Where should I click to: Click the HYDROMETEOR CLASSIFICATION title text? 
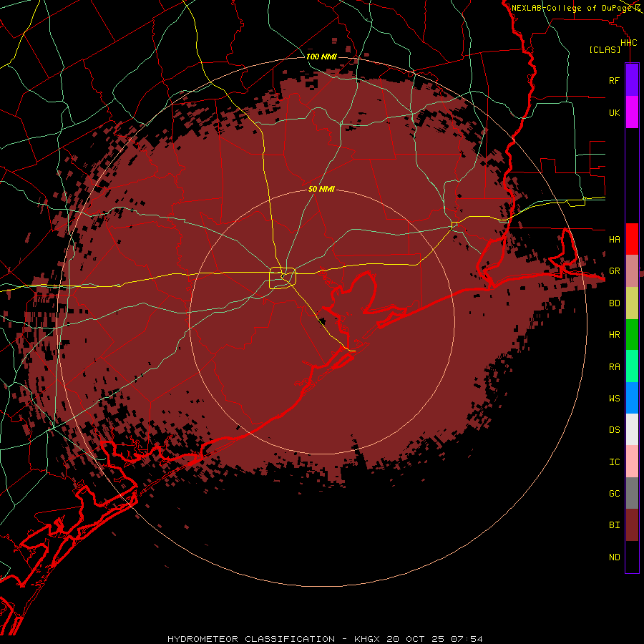[251, 639]
